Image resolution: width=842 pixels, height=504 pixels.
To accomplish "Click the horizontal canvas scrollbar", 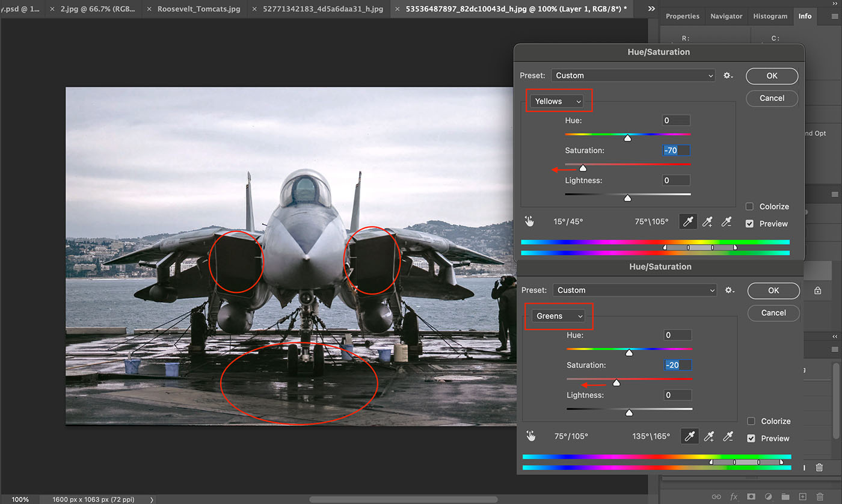I will pyautogui.click(x=403, y=499).
